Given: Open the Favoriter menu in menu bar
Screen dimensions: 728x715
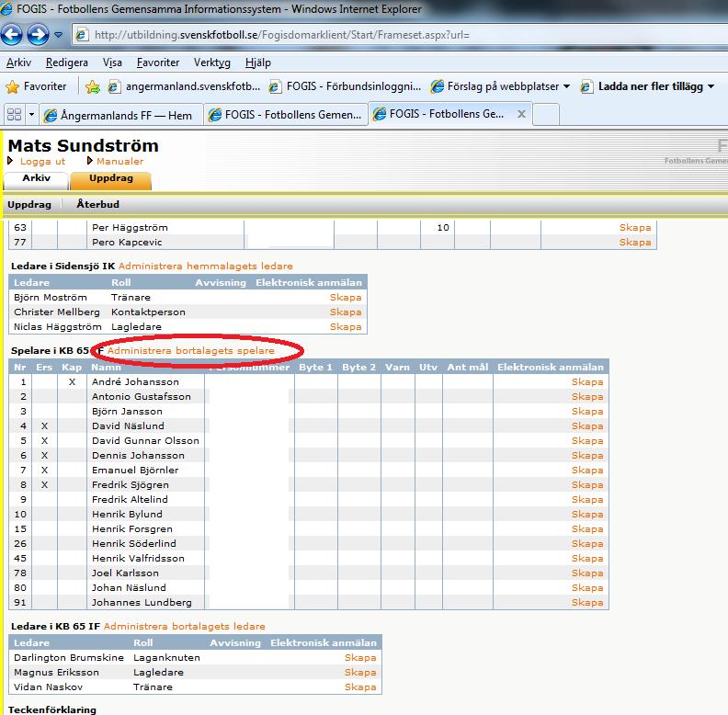Looking at the screenshot, I should (x=158, y=62).
